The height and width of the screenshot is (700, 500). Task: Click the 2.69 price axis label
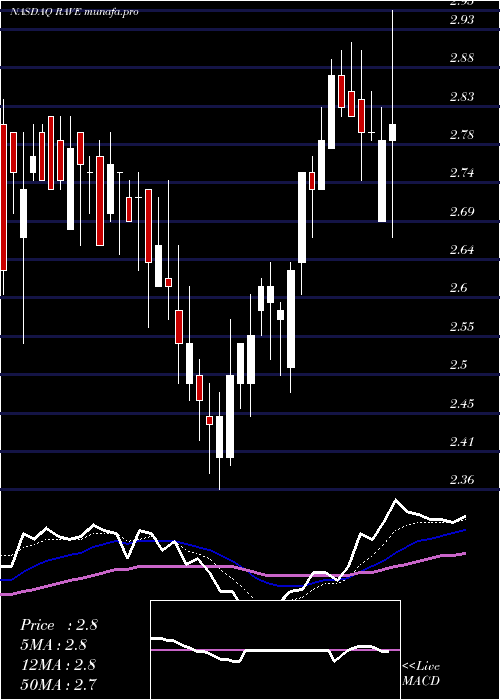click(x=462, y=212)
